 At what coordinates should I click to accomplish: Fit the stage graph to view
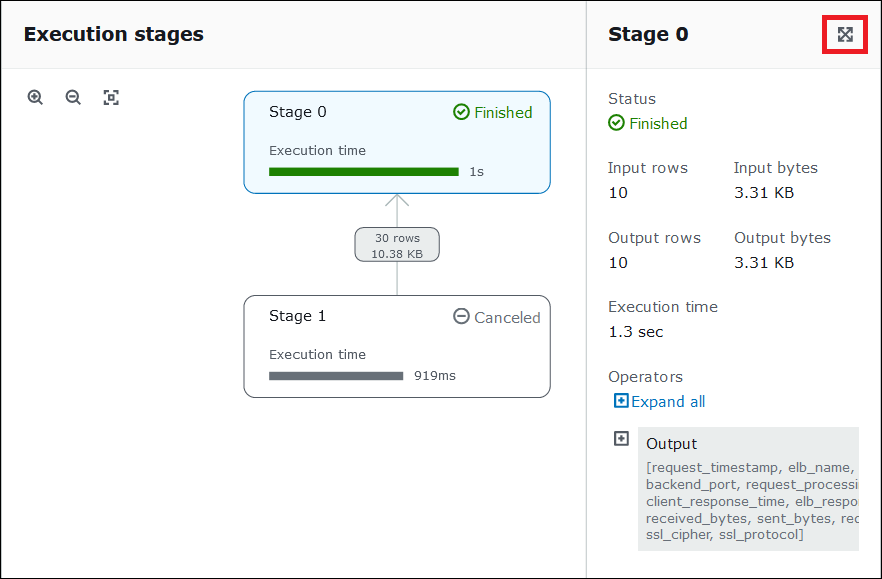point(111,97)
